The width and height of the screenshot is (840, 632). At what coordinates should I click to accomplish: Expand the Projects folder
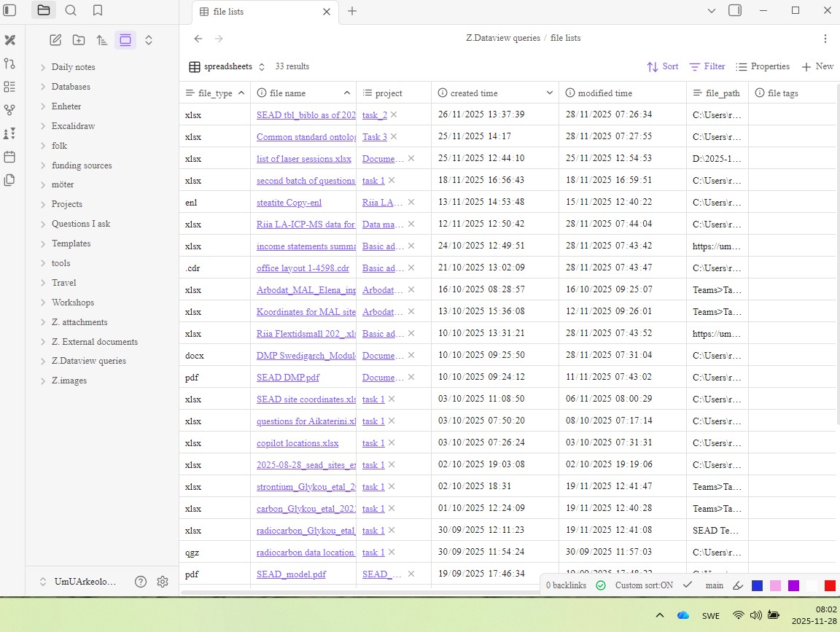pyautogui.click(x=66, y=204)
